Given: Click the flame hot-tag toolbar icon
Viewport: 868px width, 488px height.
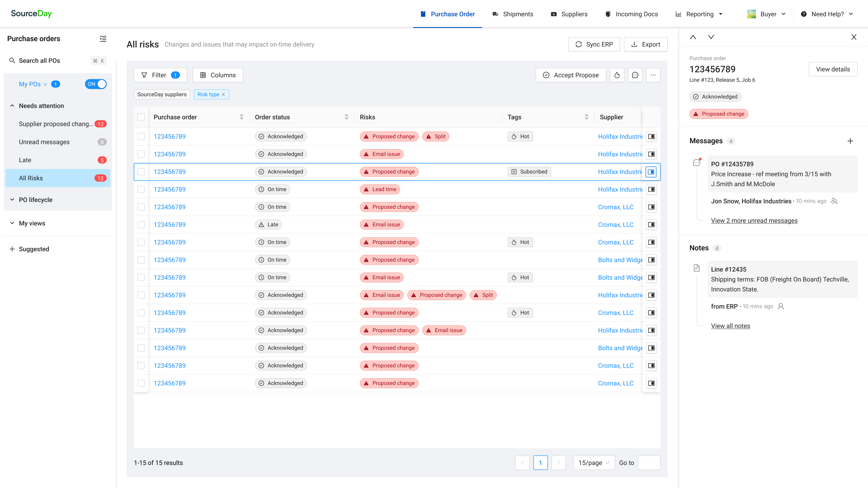Looking at the screenshot, I should [x=617, y=75].
